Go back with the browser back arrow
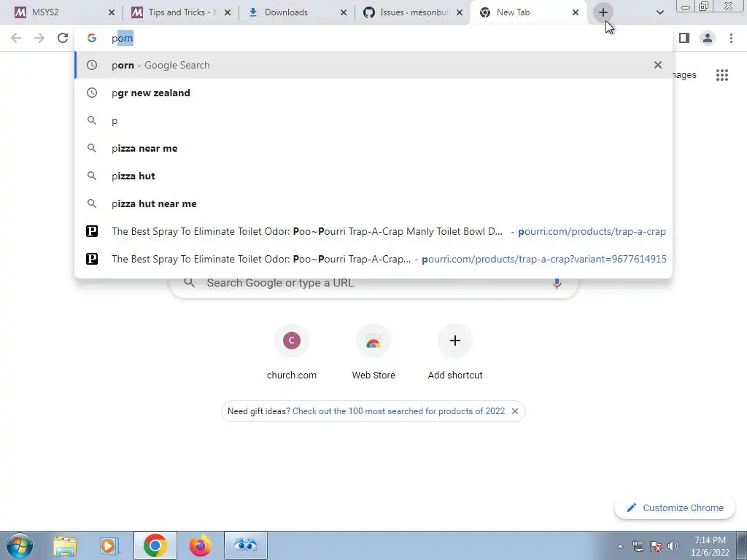This screenshot has width=747, height=560. click(x=16, y=38)
